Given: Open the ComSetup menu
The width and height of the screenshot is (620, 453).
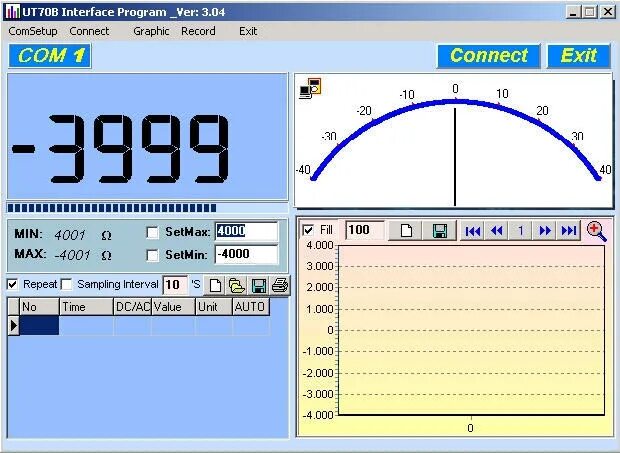Looking at the screenshot, I should (x=33, y=31).
